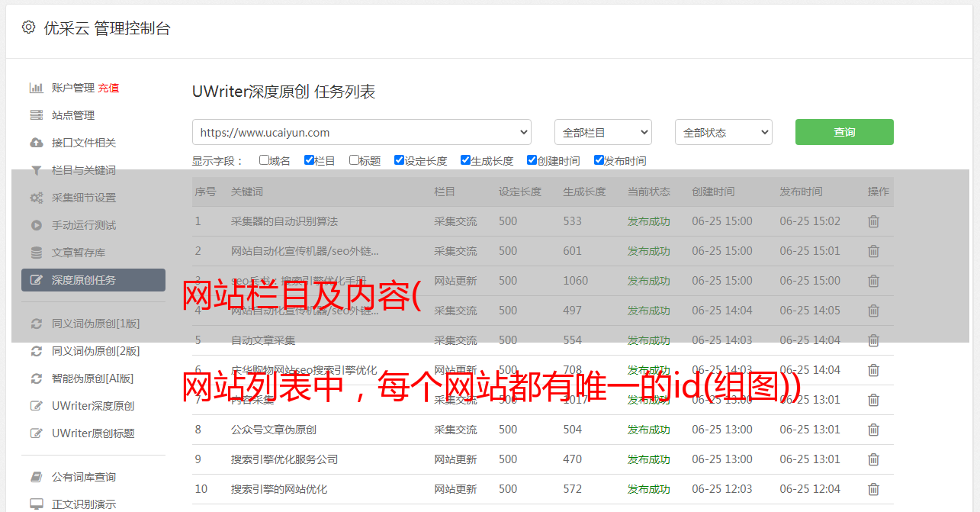980x512 pixels.
Task: Open 公有词库查询 link
Action: [84, 477]
